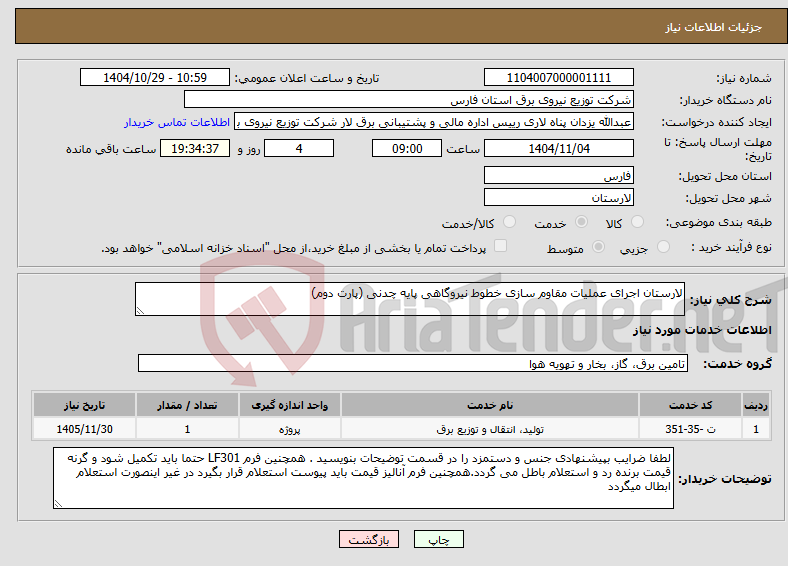Click the deadline date field 1404/11/04
The width and height of the screenshot is (788, 566).
(558, 148)
